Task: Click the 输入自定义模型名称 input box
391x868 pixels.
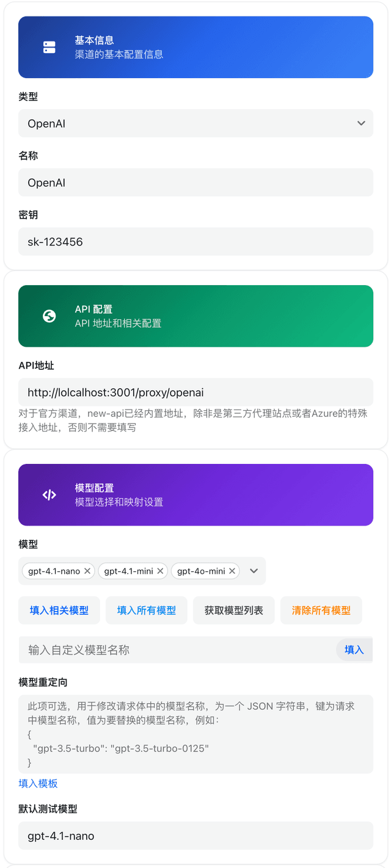Action: [x=177, y=650]
